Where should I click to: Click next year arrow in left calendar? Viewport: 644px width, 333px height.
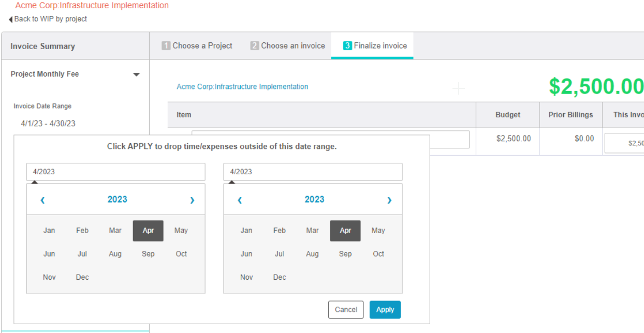192,200
